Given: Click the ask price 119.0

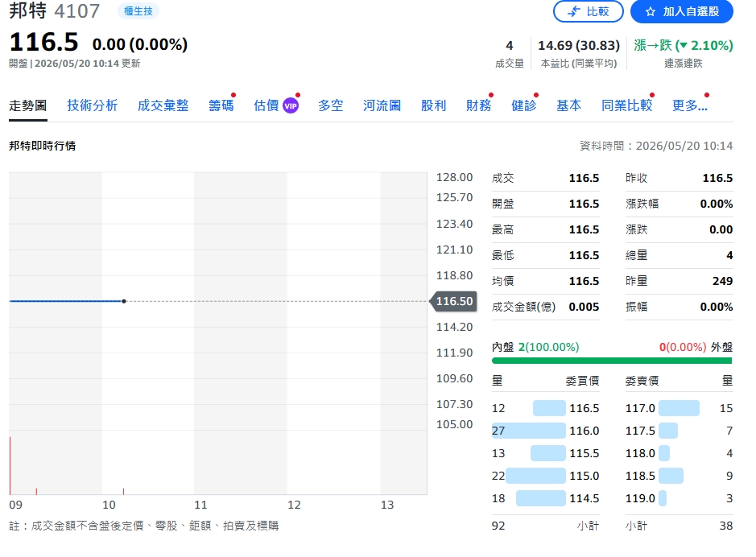Looking at the screenshot, I should click(x=640, y=498).
